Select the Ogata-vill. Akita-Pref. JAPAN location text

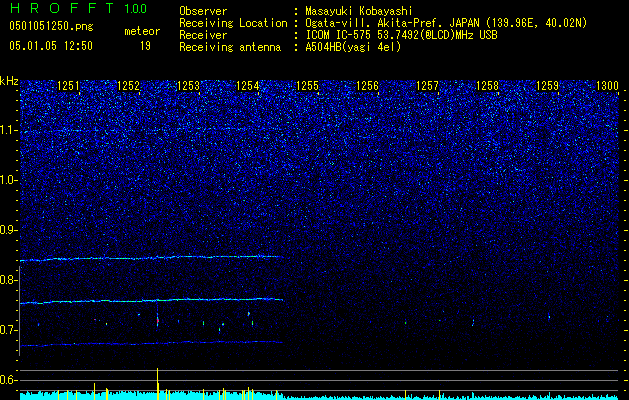point(446,24)
